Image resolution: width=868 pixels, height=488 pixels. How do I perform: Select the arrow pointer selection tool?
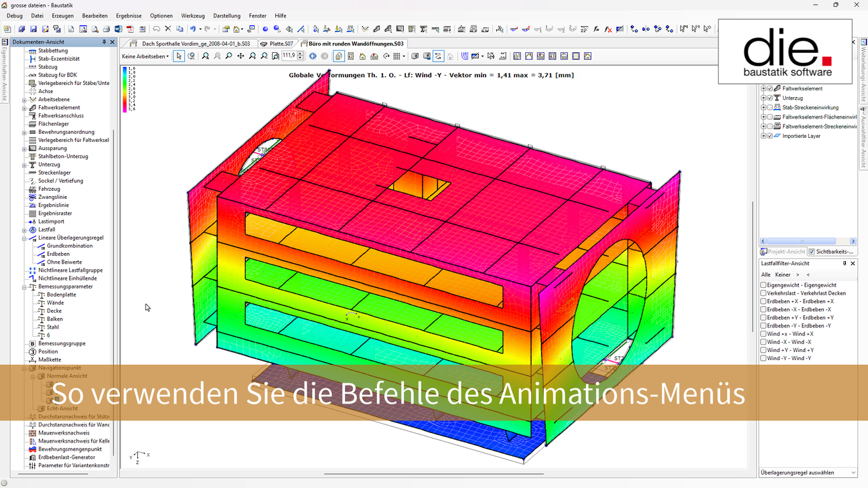coord(179,56)
